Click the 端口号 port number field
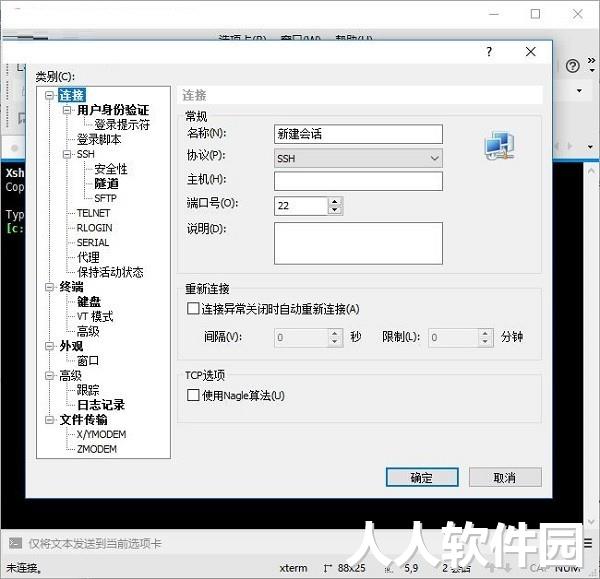 pyautogui.click(x=301, y=206)
